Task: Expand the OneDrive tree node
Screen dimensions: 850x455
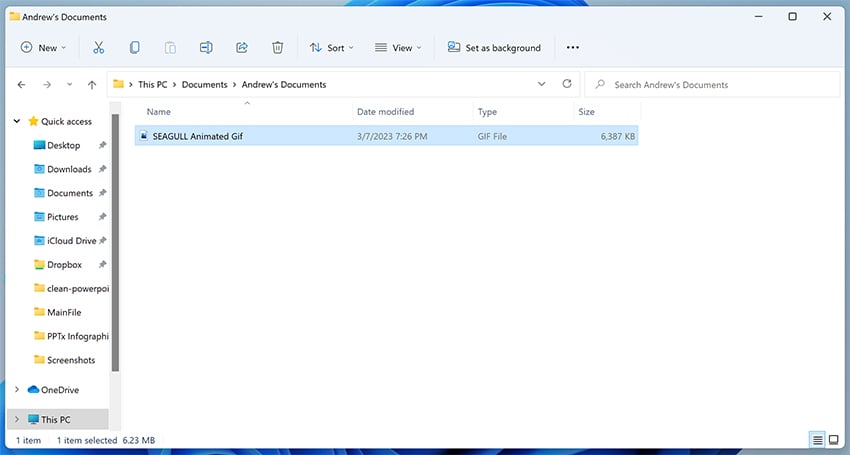Action: 16,390
